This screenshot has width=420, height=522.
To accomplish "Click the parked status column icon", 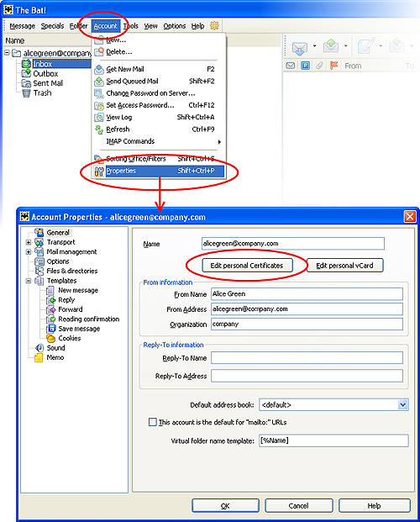I will pos(305,66).
